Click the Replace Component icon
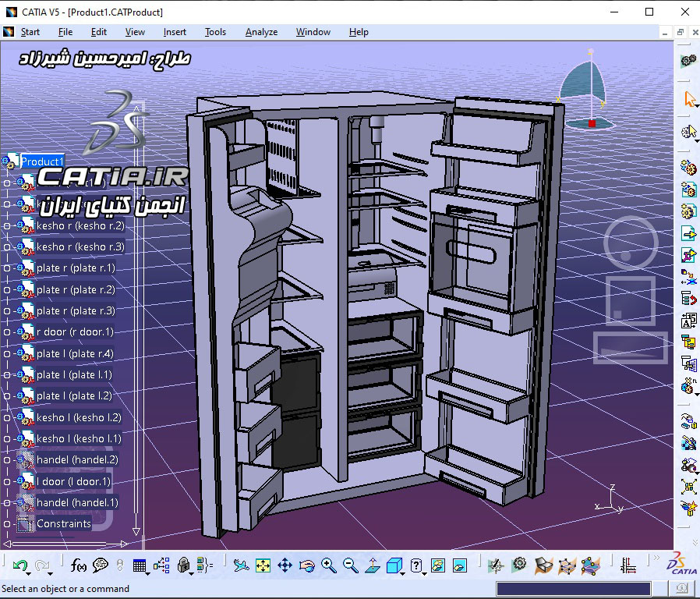This screenshot has width=700, height=599. click(688, 277)
